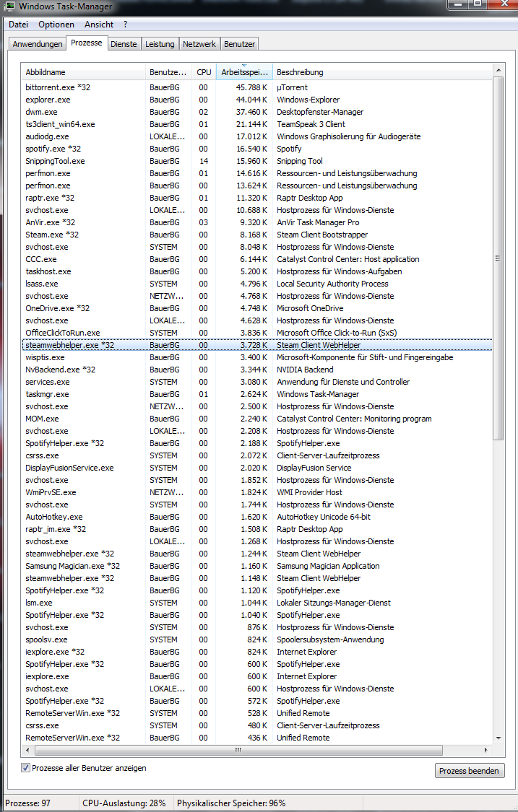Click the horizontal scrollbar left arrow
The image size is (518, 812).
[x=27, y=750]
